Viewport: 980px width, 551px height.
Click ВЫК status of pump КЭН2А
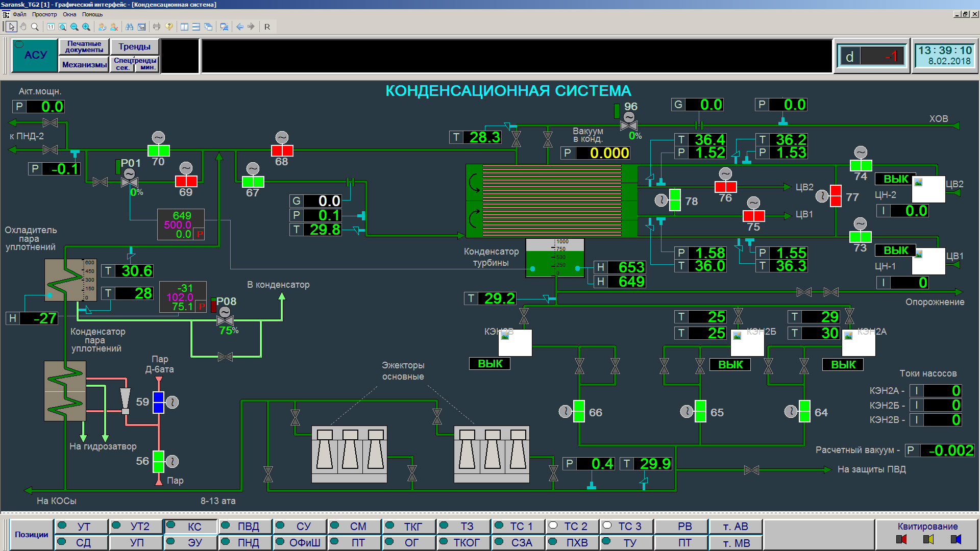pos(843,365)
